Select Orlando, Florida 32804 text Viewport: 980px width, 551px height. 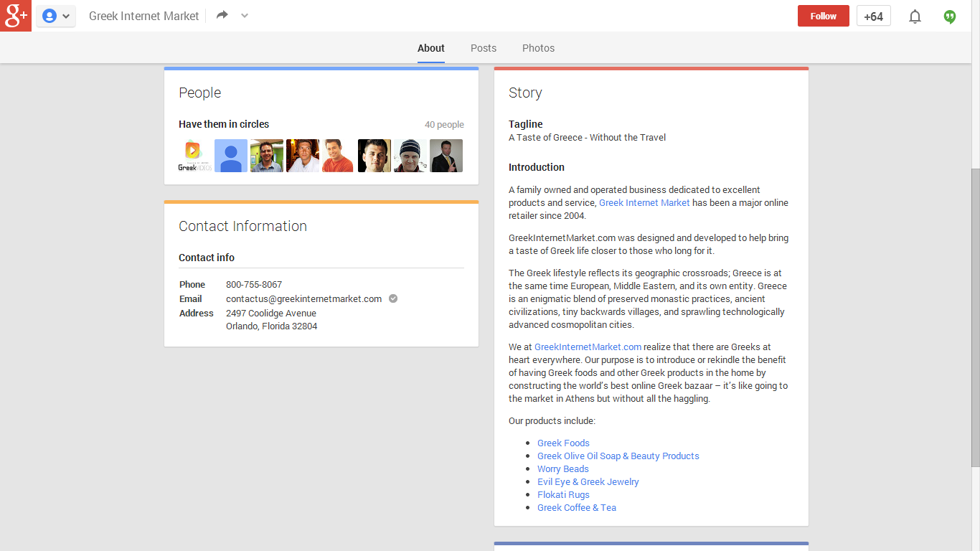click(272, 326)
